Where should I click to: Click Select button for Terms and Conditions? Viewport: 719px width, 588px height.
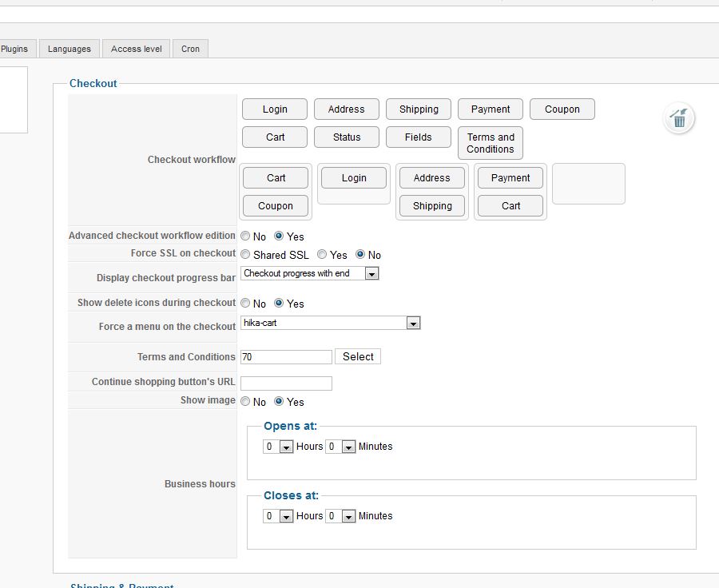coord(358,357)
